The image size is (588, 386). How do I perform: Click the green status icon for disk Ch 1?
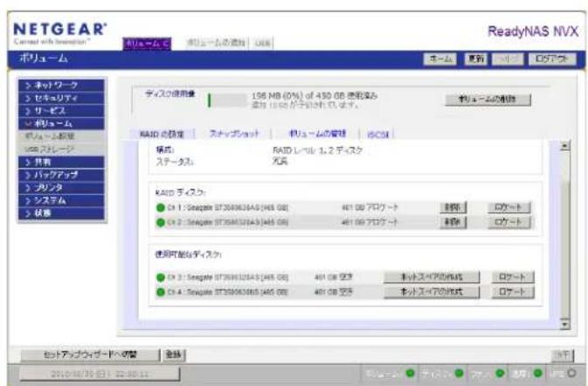pyautogui.click(x=161, y=208)
